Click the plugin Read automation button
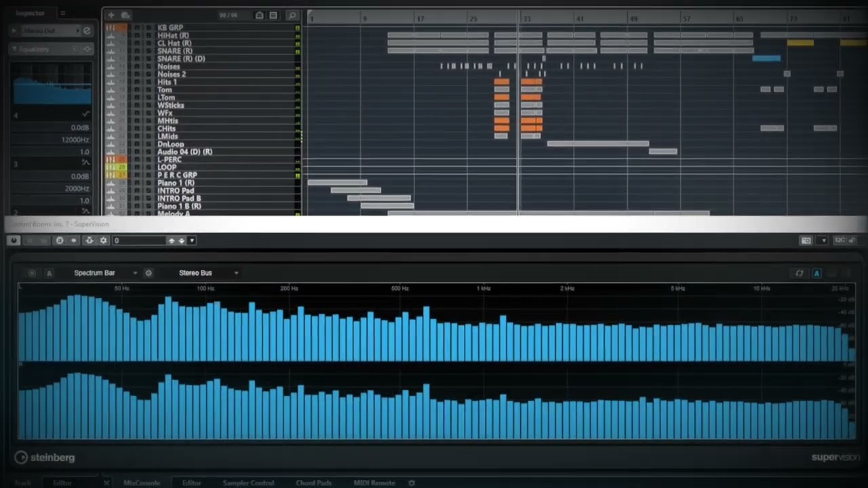Viewport: 868px width, 488px height. 30,241
